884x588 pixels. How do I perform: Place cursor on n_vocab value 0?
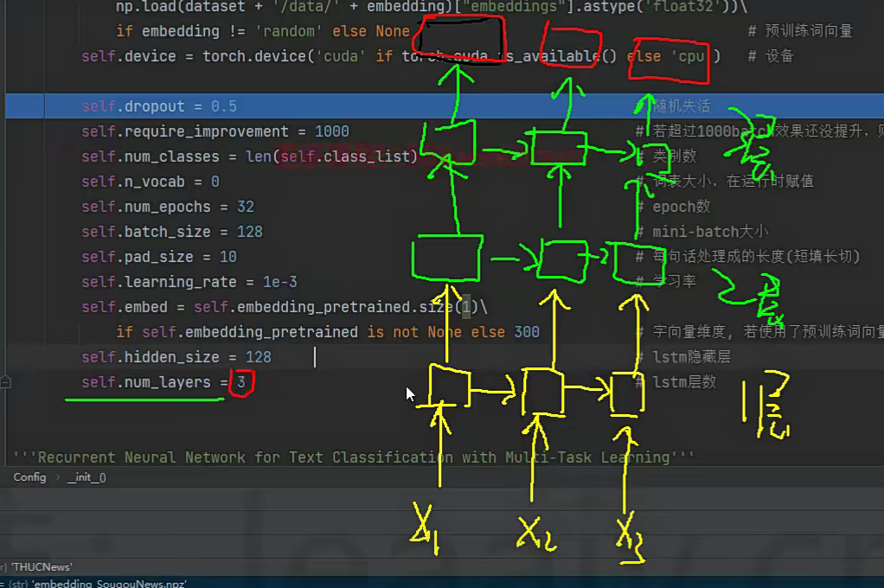[x=215, y=182]
